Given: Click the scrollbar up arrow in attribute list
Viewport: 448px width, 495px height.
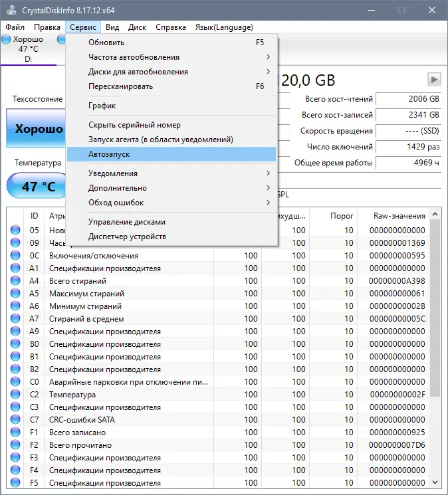Looking at the screenshot, I should pos(435,214).
